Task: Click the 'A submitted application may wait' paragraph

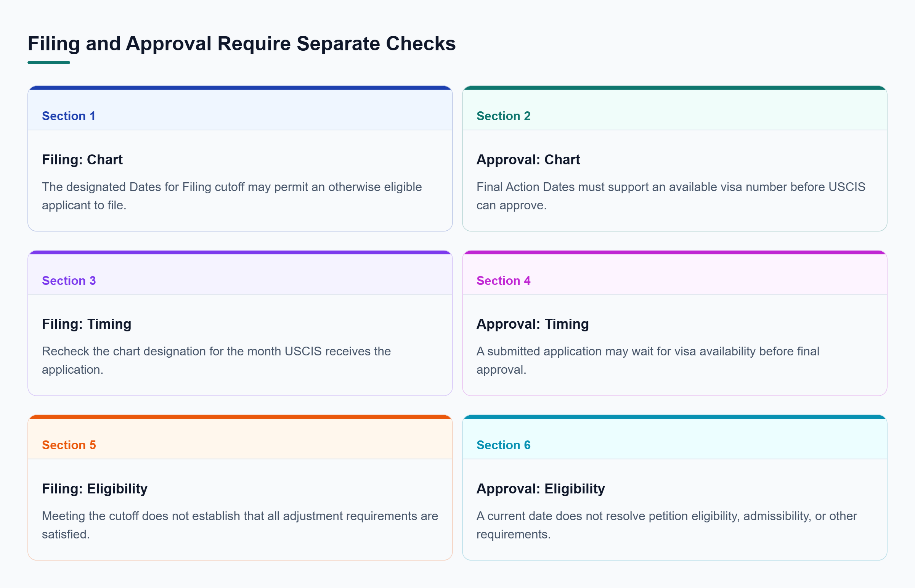Action: (648, 360)
